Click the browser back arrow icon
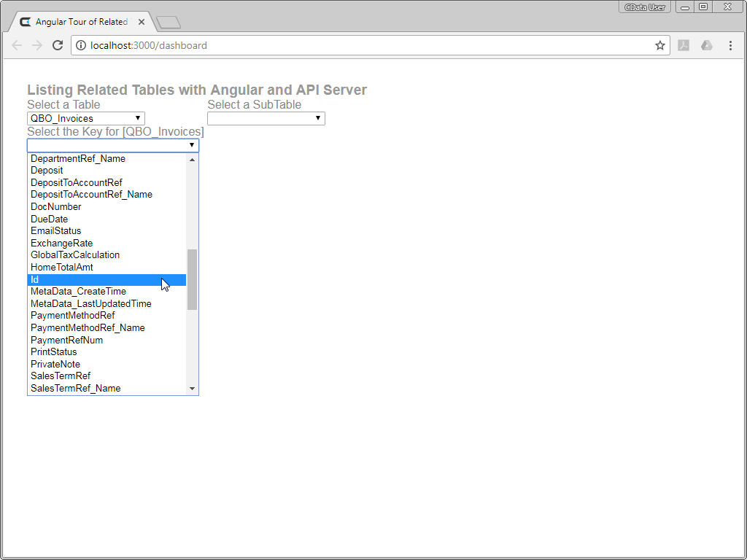Screen dimensions: 747x560 click(17, 45)
